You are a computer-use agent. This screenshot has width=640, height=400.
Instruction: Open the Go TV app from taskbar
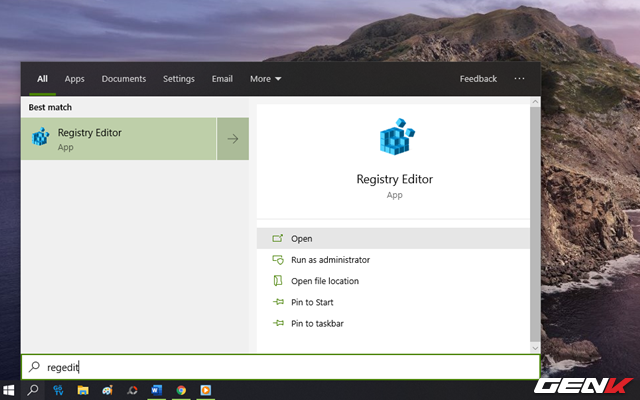click(58, 390)
